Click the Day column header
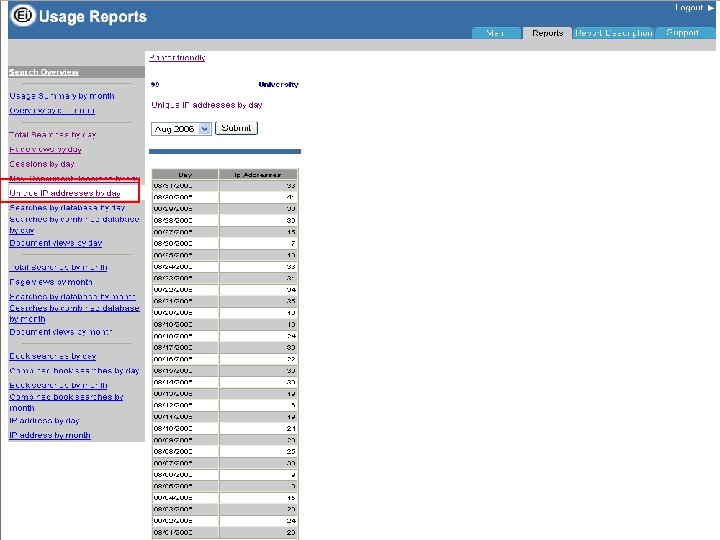Viewport: 720px width, 540px height. tap(185, 174)
